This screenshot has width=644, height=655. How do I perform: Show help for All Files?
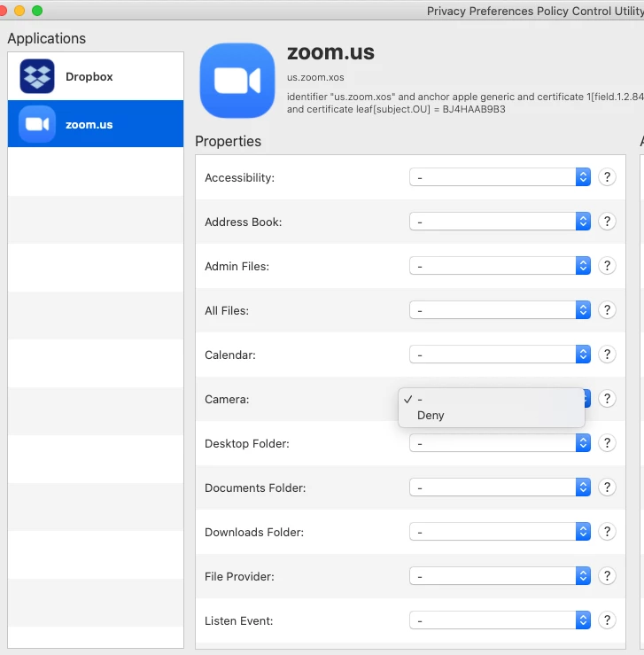[x=607, y=310]
